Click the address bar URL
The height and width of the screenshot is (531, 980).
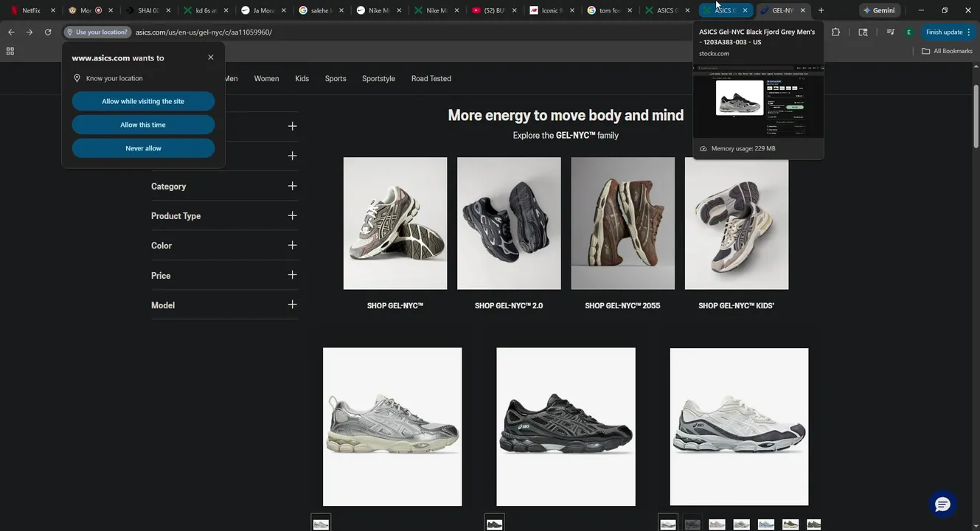(204, 32)
